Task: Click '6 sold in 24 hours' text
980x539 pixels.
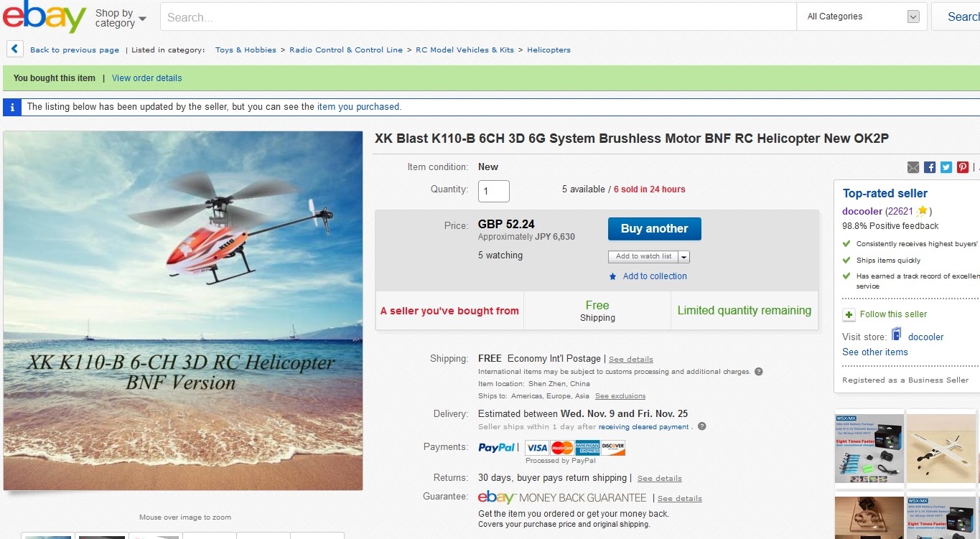Action: pyautogui.click(x=650, y=189)
